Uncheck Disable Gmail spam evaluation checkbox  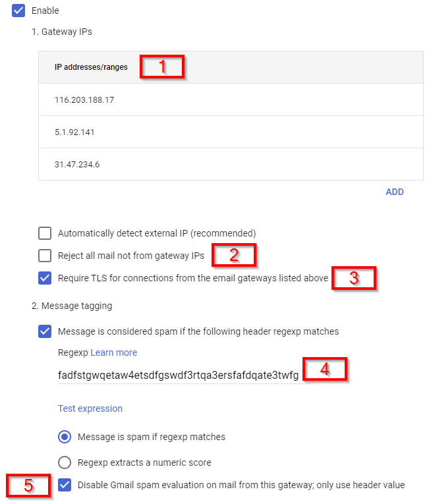tap(65, 485)
